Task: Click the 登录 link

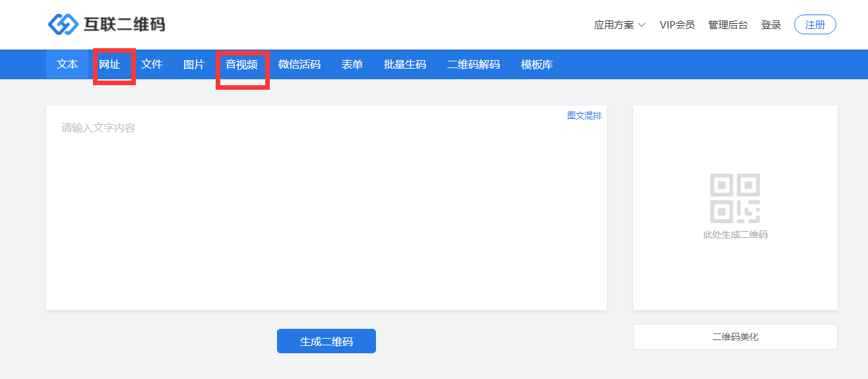Action: pyautogui.click(x=770, y=25)
